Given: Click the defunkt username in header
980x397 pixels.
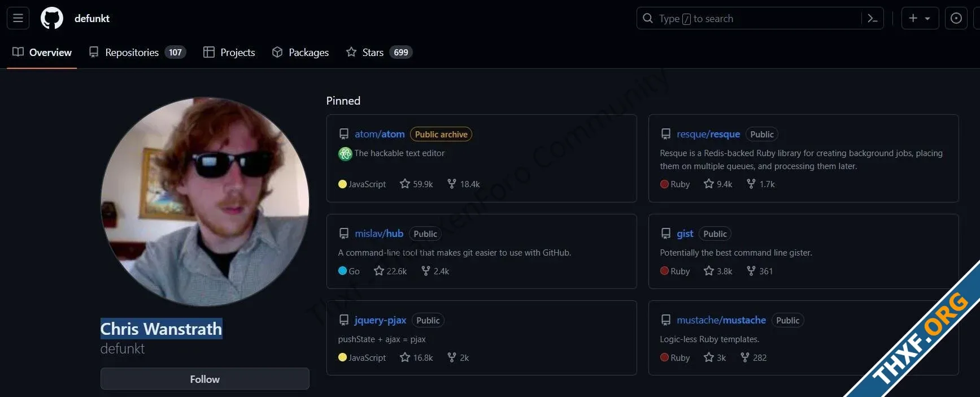Looking at the screenshot, I should point(92,18).
